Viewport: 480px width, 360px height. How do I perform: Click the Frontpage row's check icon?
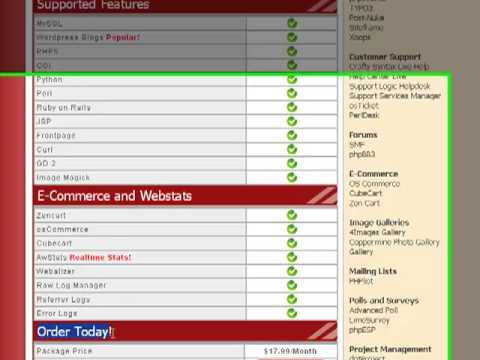[x=292, y=135]
